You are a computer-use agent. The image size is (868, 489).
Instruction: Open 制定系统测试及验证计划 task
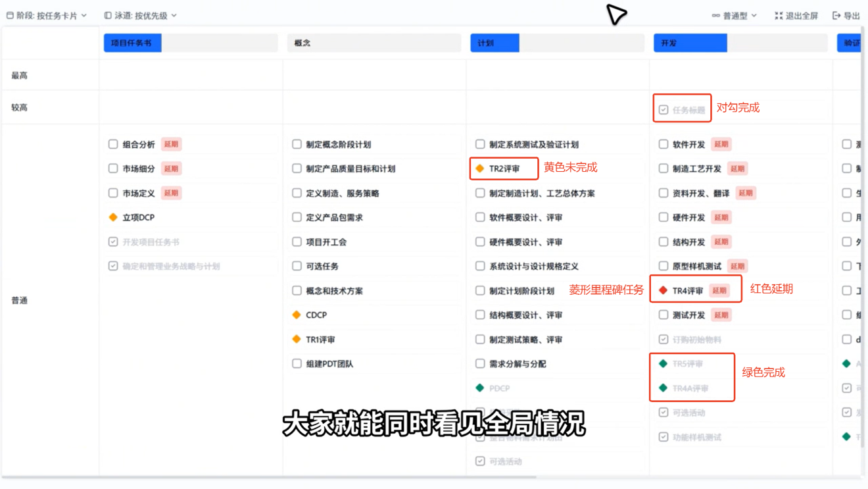click(x=534, y=144)
